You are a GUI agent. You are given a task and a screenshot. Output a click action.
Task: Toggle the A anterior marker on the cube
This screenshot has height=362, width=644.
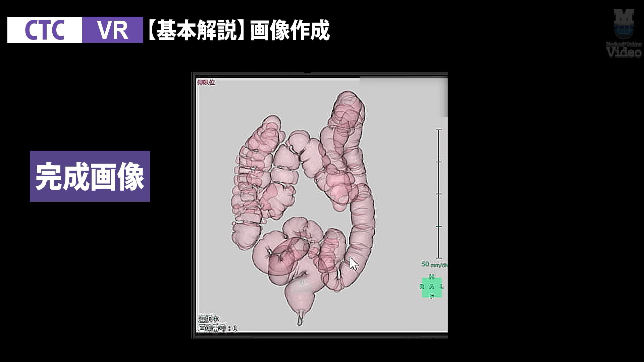pyautogui.click(x=432, y=287)
